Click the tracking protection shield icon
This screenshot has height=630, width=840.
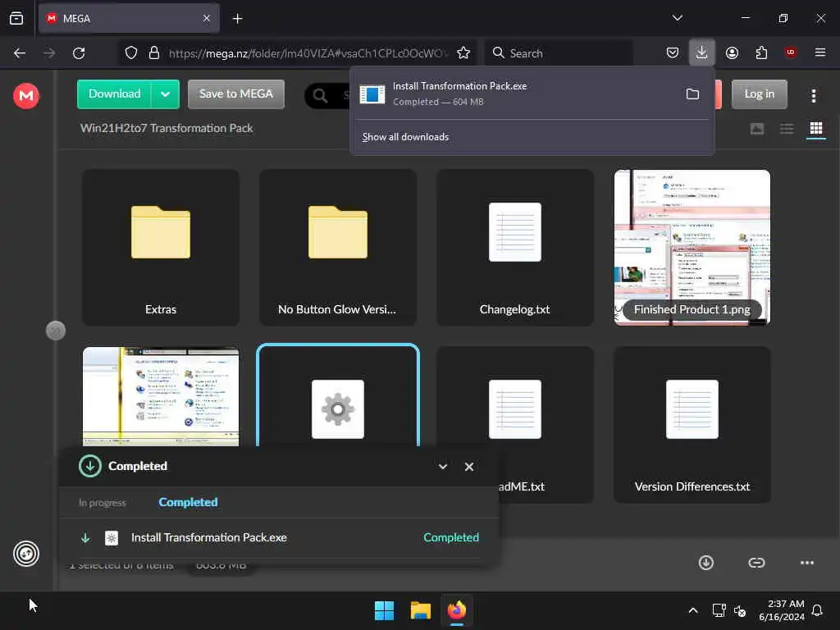[130, 52]
